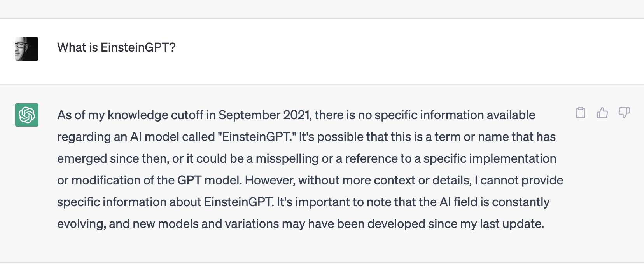Give the response a thumbs down
The image size is (644, 268).
point(624,113)
